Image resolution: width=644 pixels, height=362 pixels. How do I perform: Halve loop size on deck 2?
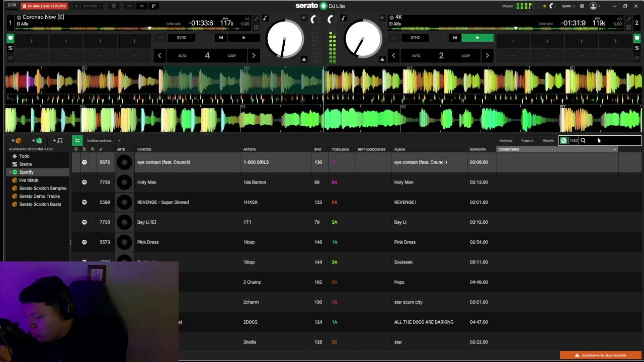(393, 56)
